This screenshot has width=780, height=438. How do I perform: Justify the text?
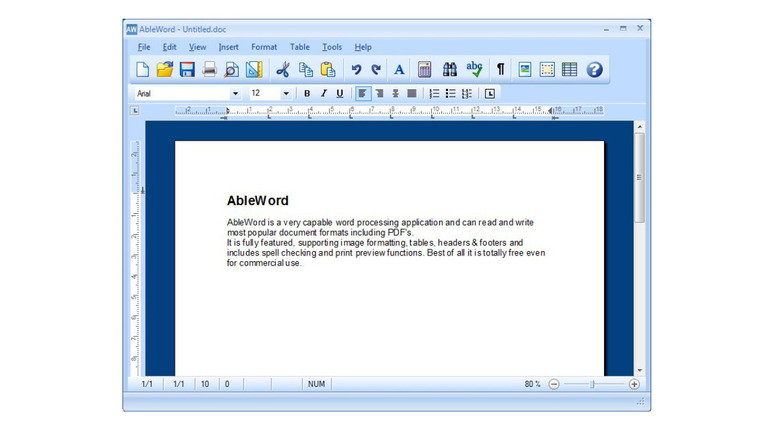pyautogui.click(x=412, y=94)
